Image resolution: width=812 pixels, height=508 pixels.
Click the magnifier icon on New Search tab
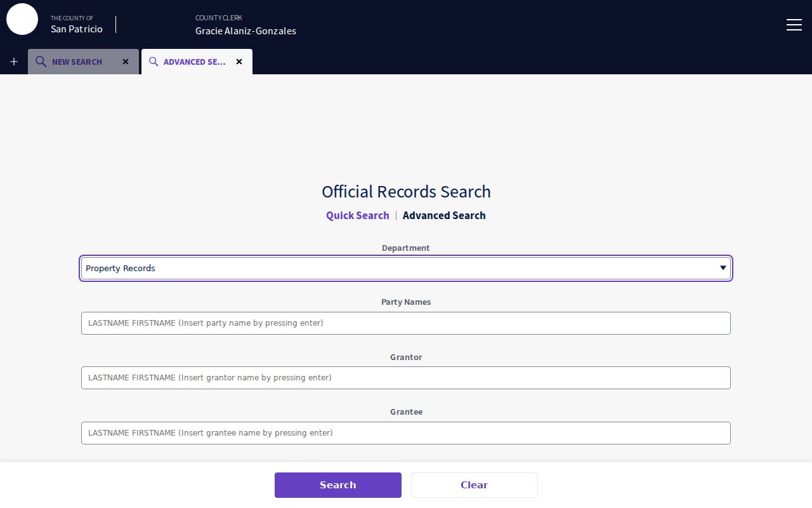point(41,62)
